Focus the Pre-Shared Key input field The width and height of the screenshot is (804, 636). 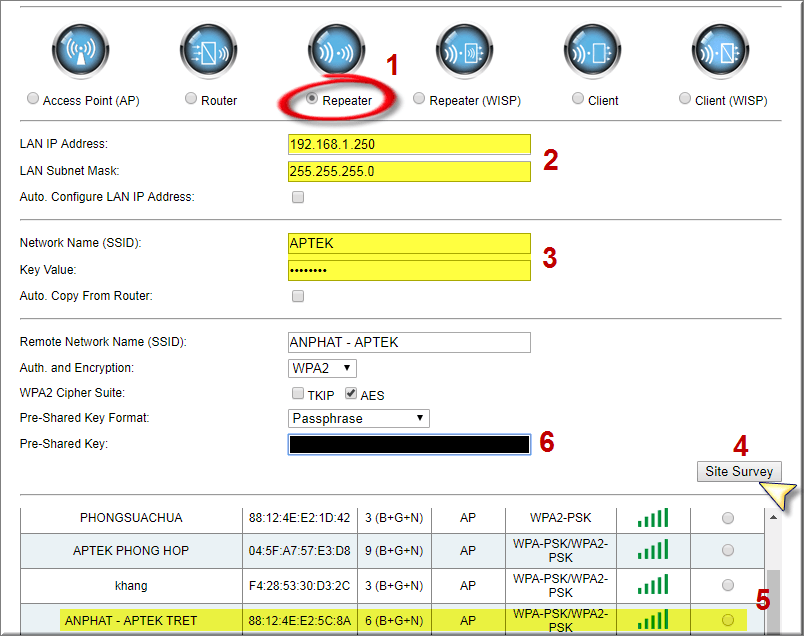(409, 444)
